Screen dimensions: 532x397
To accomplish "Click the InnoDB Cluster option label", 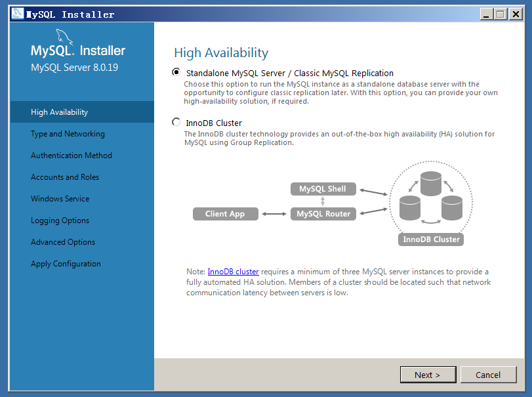I will 214,123.
